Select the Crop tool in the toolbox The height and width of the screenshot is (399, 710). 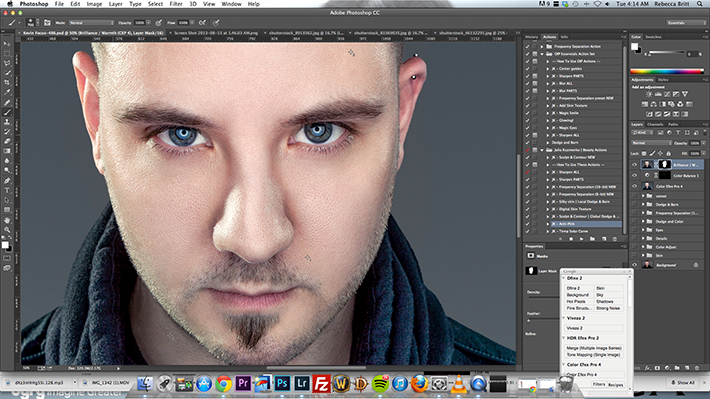coord(7,82)
